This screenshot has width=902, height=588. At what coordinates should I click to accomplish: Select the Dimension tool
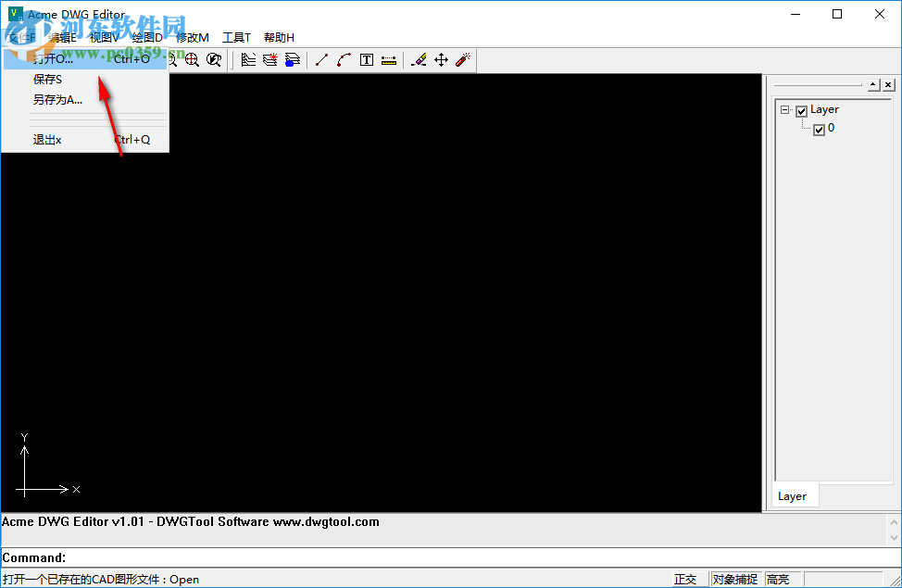(389, 59)
